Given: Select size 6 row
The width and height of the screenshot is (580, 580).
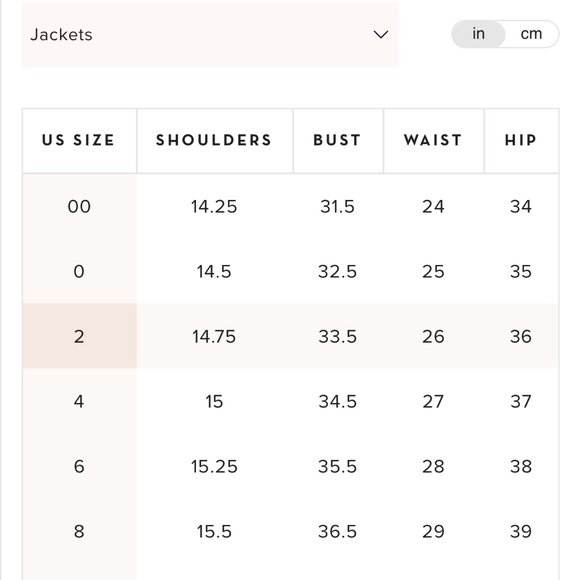Looking at the screenshot, I should pyautogui.click(x=290, y=466).
